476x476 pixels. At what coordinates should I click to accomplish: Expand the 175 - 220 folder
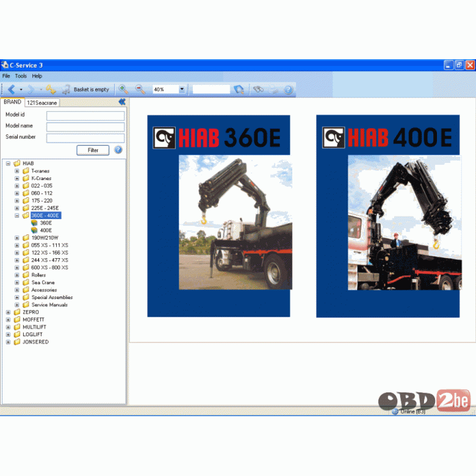point(17,201)
